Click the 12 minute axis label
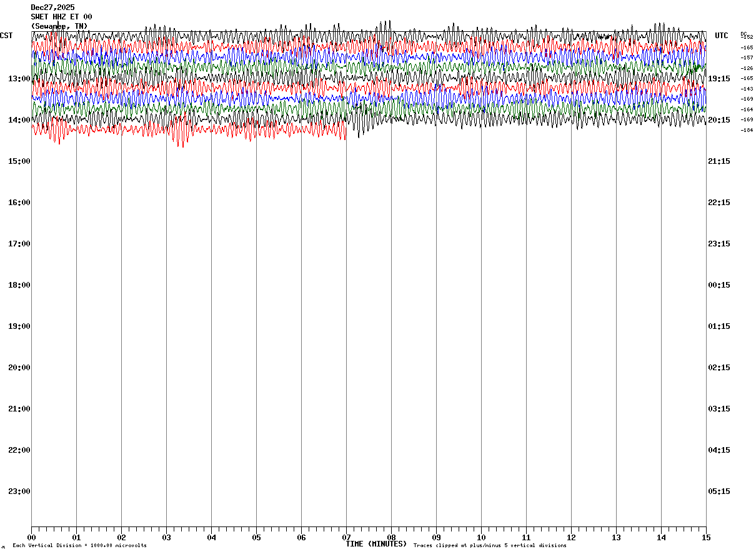The width and height of the screenshot is (756, 554). pyautogui.click(x=571, y=538)
